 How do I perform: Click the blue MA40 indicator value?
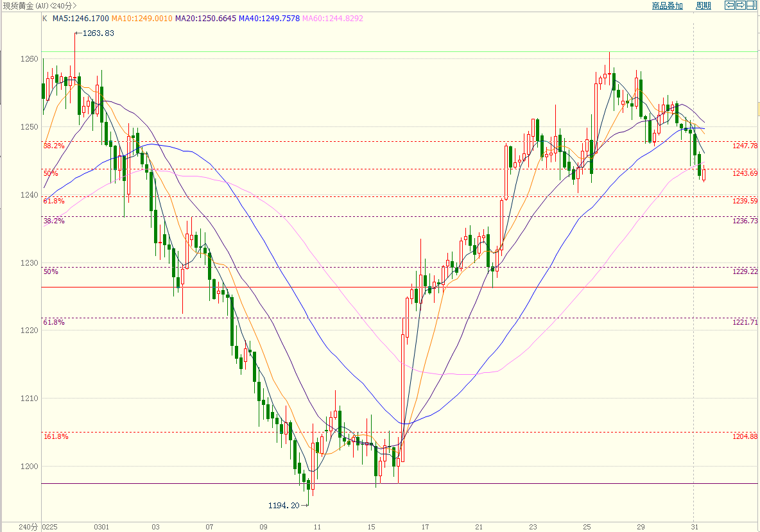coord(269,19)
